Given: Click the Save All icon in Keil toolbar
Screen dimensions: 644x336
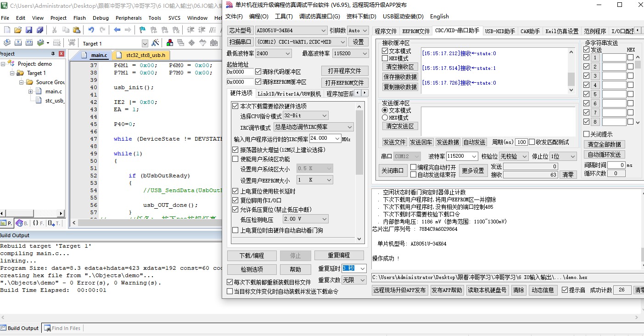Looking at the screenshot, I should (40, 30).
